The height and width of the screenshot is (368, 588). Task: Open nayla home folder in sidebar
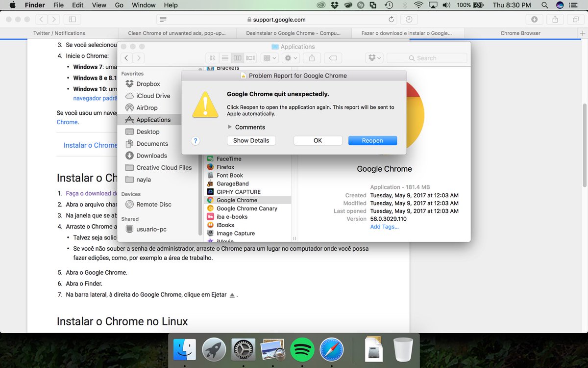coord(138,180)
